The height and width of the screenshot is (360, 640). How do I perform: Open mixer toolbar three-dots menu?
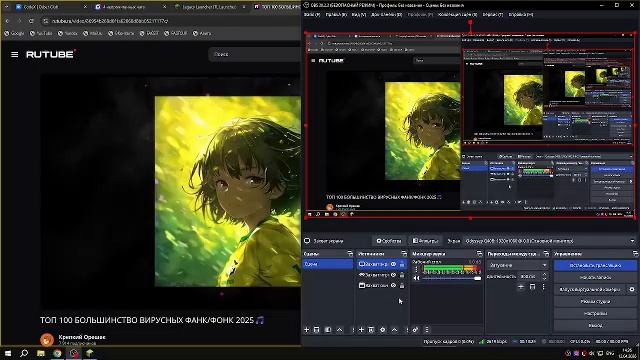pyautogui.click(x=427, y=329)
